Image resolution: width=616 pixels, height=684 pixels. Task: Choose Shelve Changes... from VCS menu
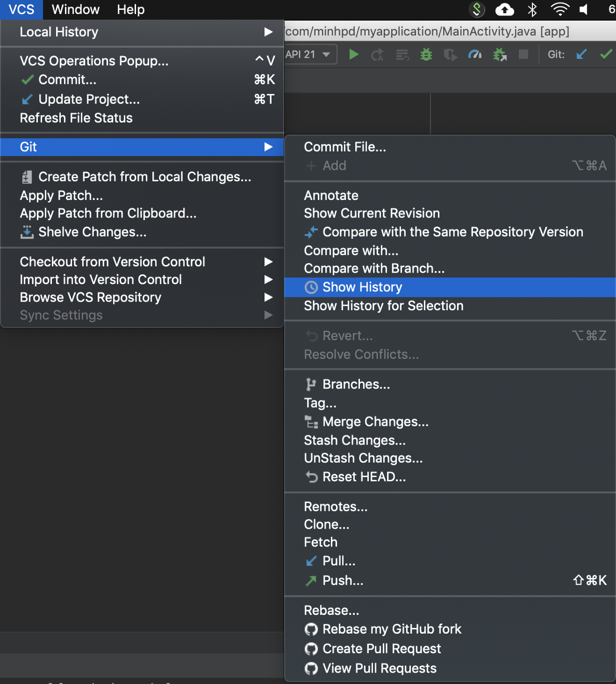(x=92, y=232)
